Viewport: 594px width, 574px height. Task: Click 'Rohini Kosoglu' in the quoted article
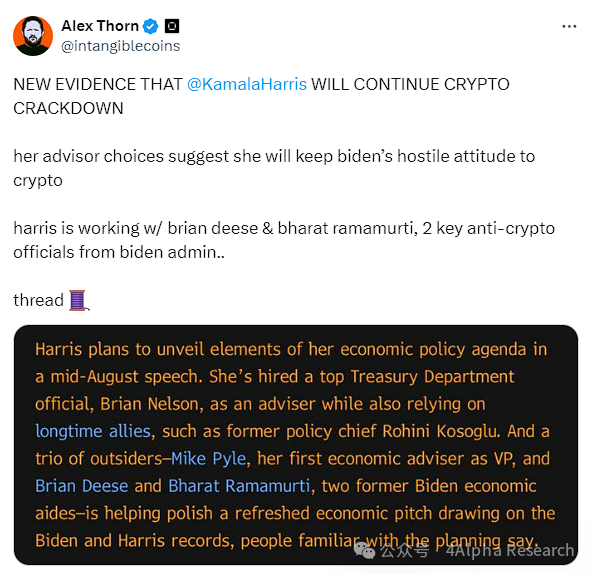pyautogui.click(x=439, y=431)
